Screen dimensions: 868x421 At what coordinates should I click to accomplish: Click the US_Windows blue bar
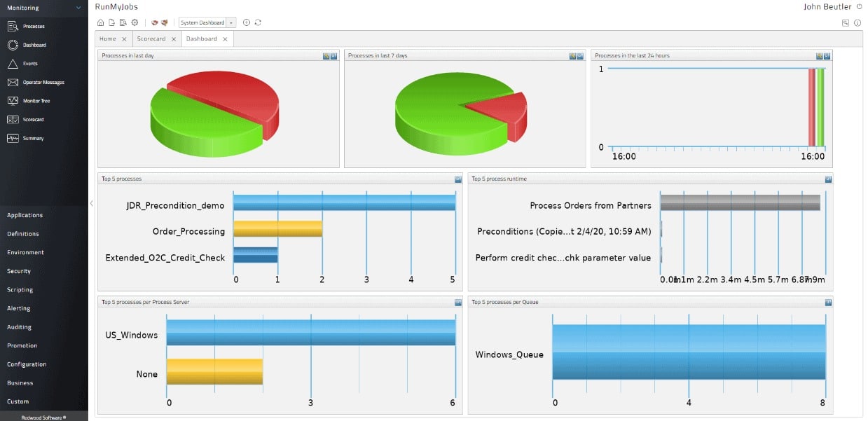tap(311, 333)
